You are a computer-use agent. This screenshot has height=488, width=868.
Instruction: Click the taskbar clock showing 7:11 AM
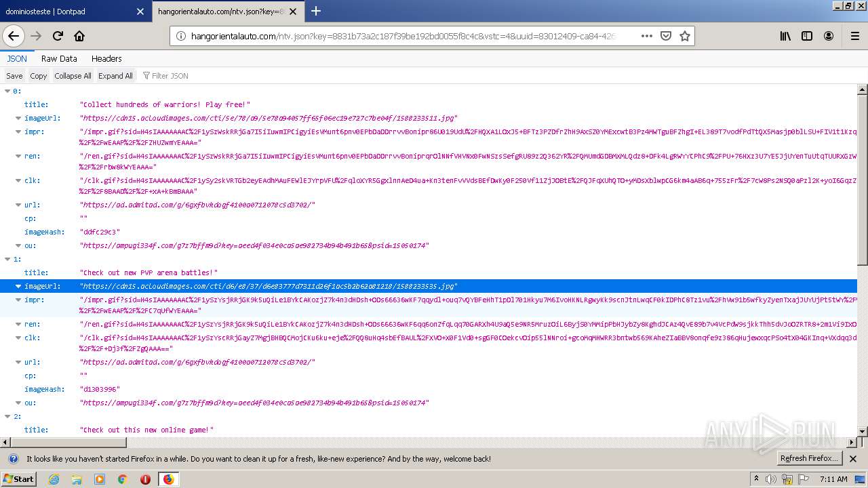[833, 479]
